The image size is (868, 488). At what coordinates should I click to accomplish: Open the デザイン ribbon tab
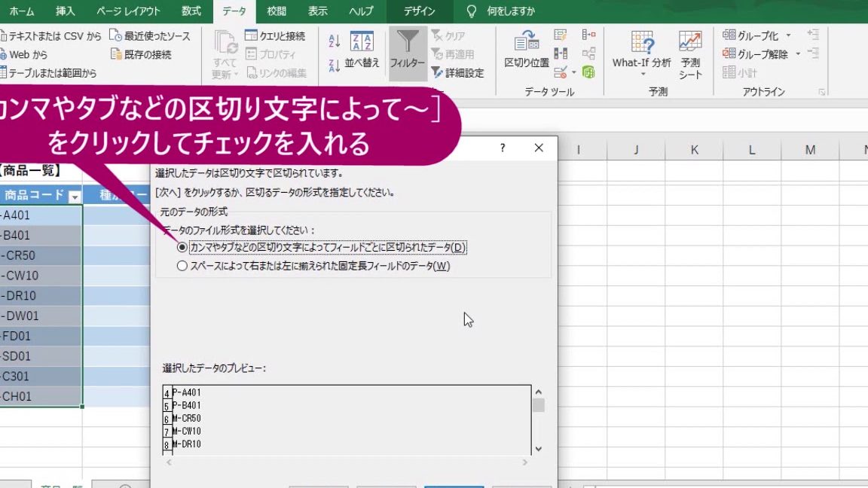420,11
